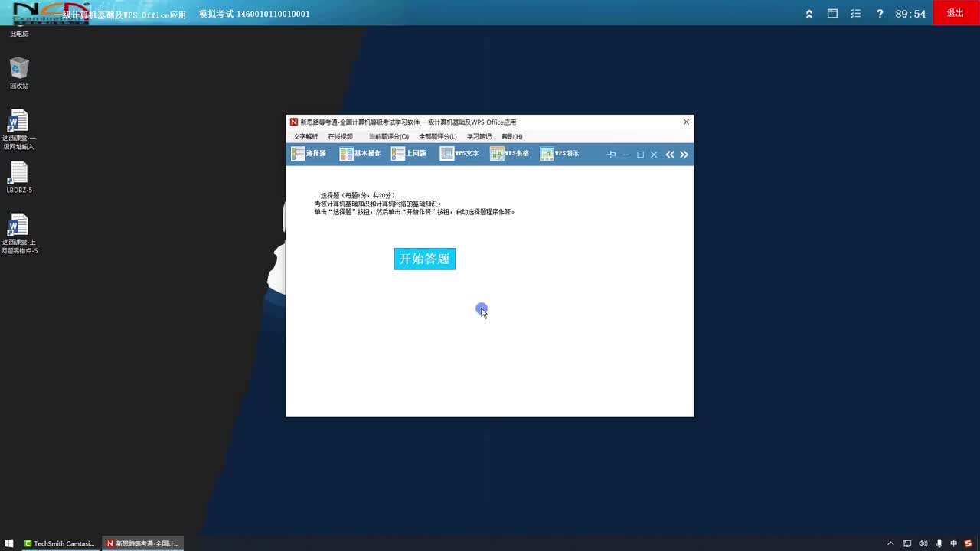Open the 文字解析 menu
This screenshot has height=551, width=980.
click(305, 136)
